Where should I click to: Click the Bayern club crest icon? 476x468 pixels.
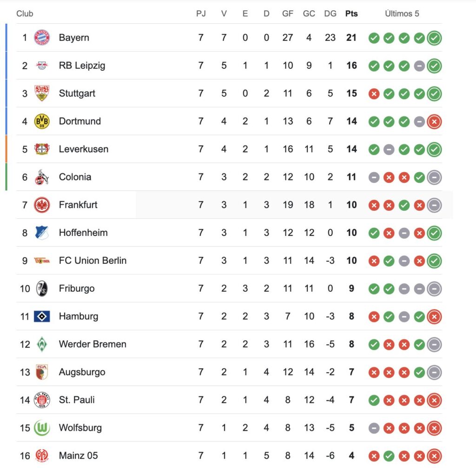click(42, 38)
